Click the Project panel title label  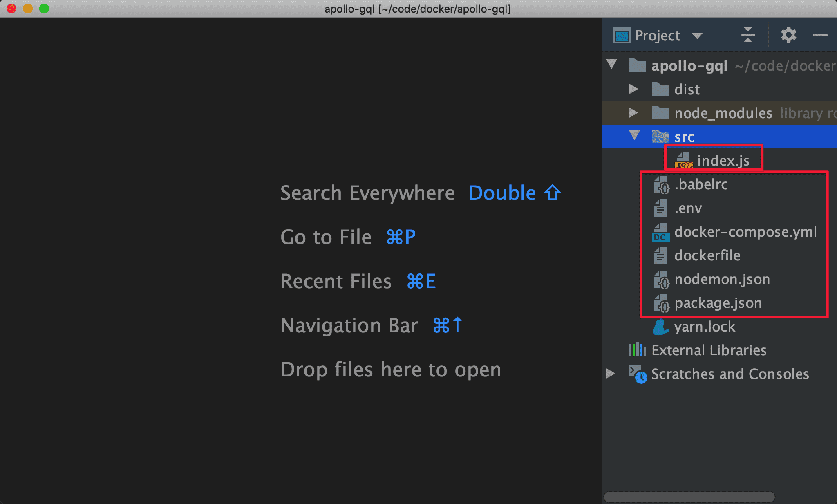[658, 36]
